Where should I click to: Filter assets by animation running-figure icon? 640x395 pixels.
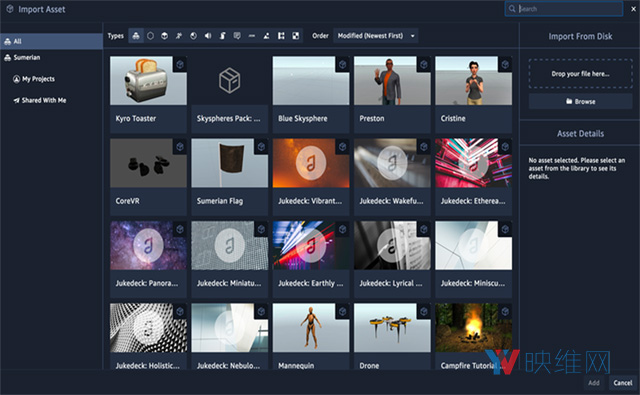click(179, 36)
